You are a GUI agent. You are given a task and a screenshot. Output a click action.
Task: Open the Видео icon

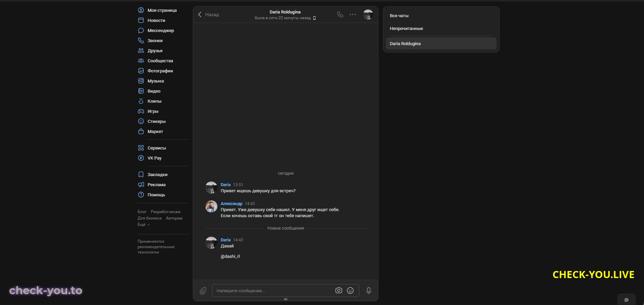click(x=141, y=91)
